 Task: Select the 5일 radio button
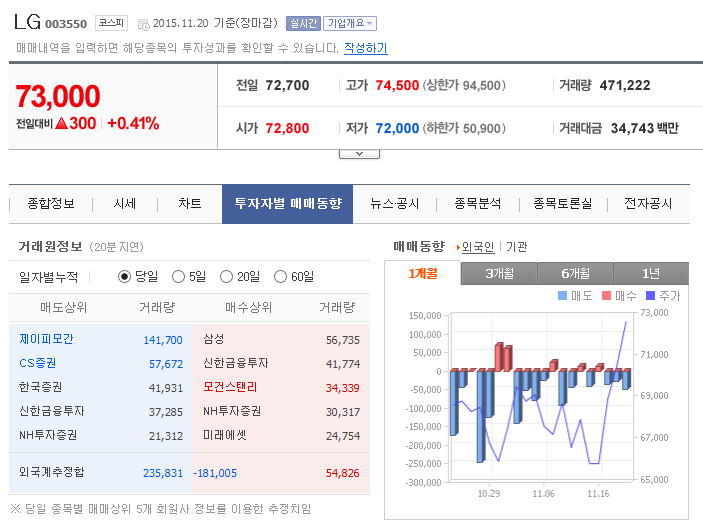click(178, 277)
